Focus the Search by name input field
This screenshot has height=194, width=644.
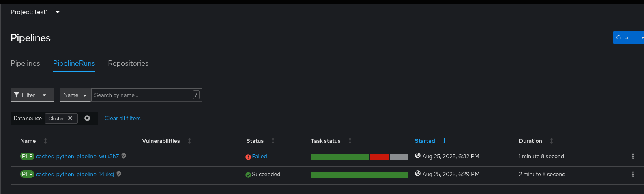pyautogui.click(x=142, y=95)
